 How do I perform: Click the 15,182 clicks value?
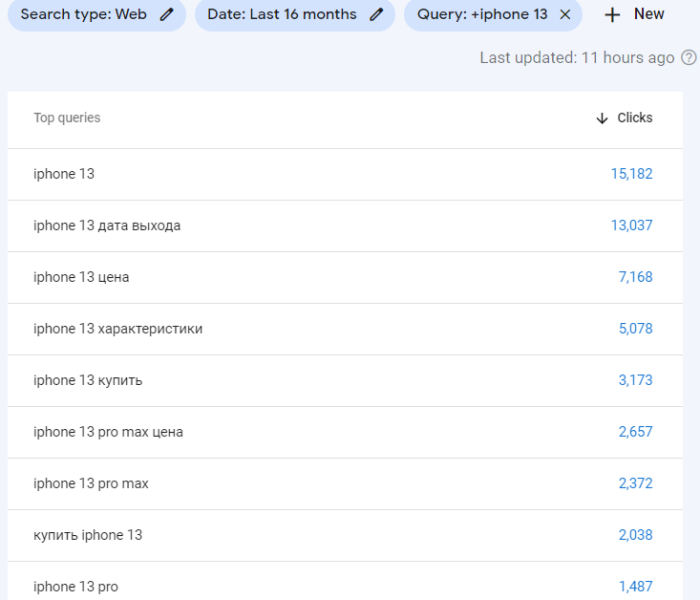coord(632,174)
